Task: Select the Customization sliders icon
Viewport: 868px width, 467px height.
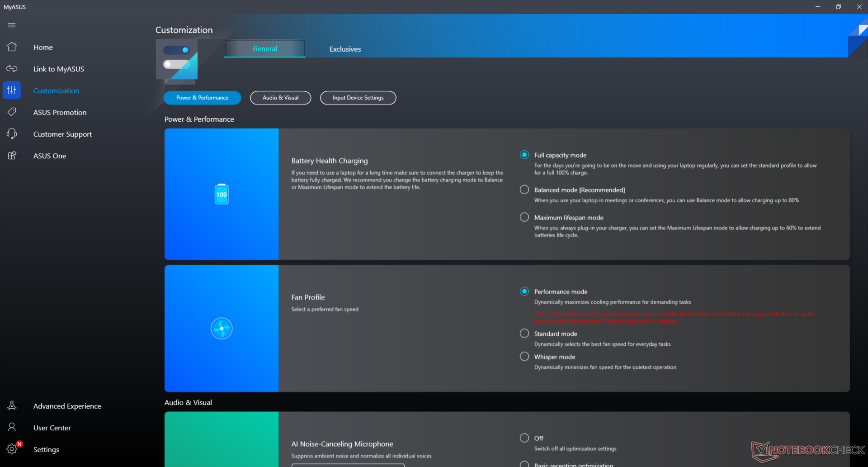Action: click(x=12, y=90)
